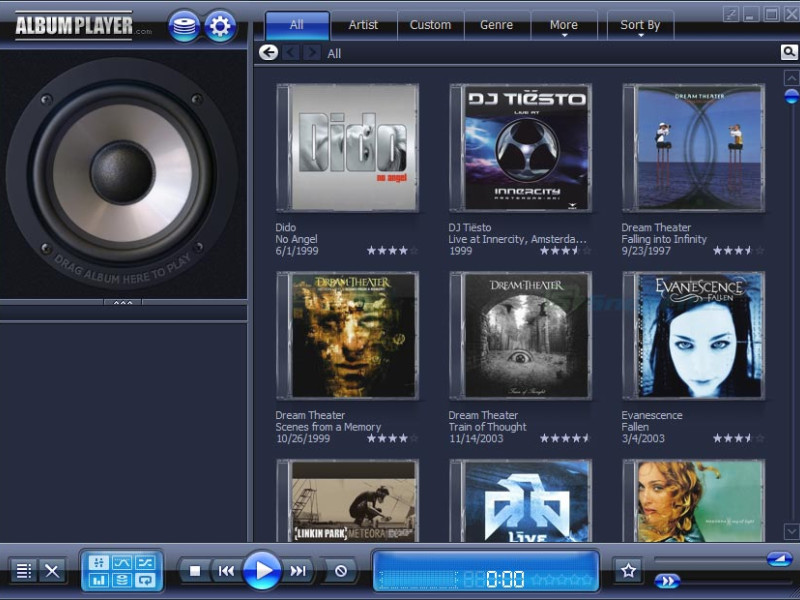Screen dimensions: 800x600
Task: Select the blue Live logo album cover
Action: [x=520, y=501]
